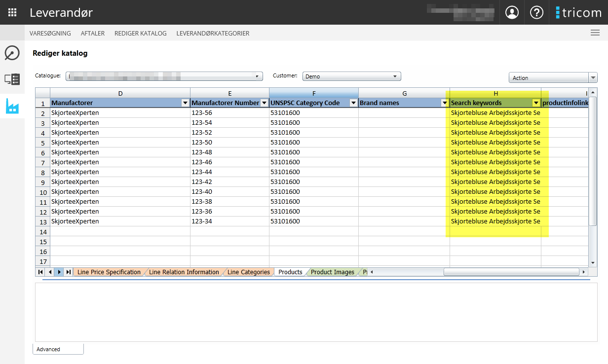Viewport: 608px width, 364px height.
Task: Go to previous sheet tab arrow
Action: tap(49, 272)
